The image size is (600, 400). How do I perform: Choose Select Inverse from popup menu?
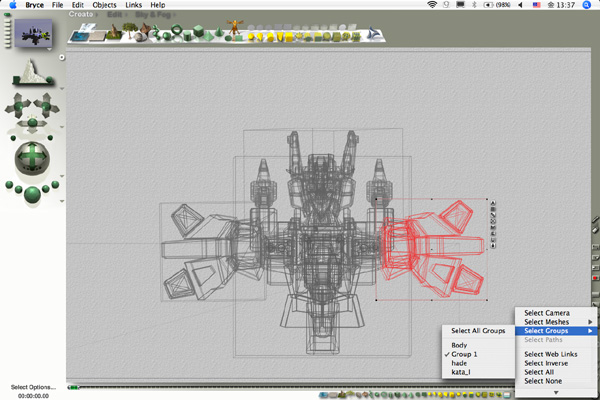coord(546,363)
